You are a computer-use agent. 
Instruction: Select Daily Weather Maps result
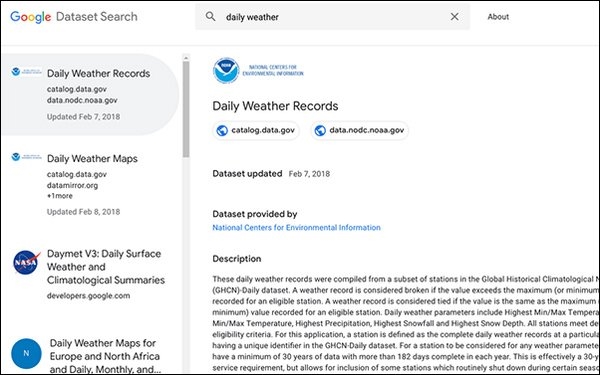[x=90, y=185]
